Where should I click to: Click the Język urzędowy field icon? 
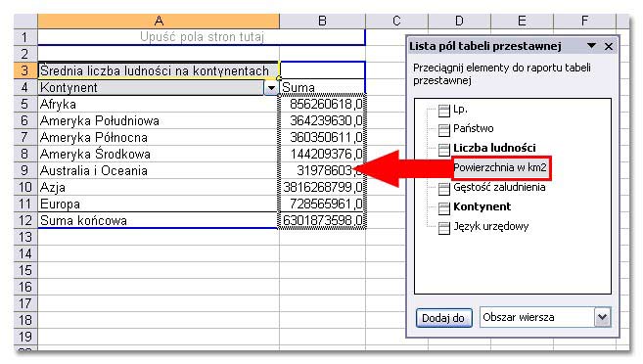[443, 228]
